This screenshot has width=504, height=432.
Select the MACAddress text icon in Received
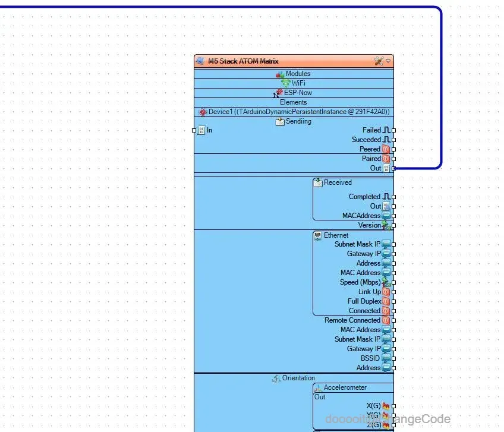[x=386, y=216]
